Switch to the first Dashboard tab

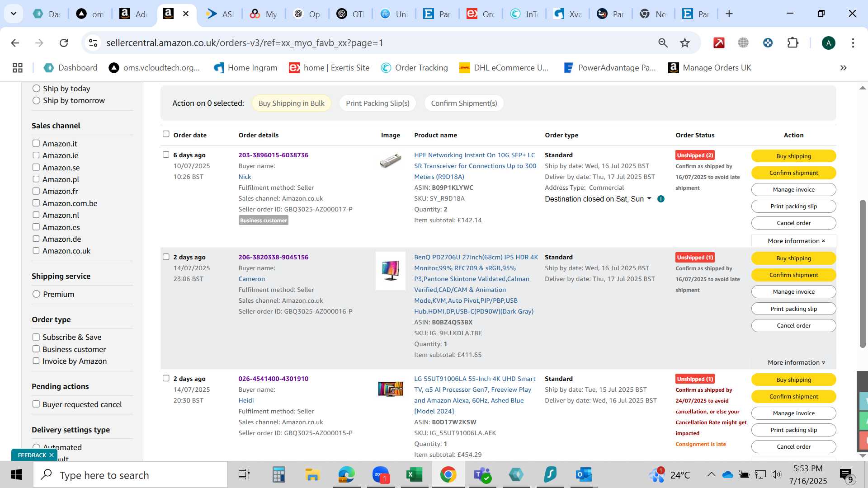click(46, 14)
